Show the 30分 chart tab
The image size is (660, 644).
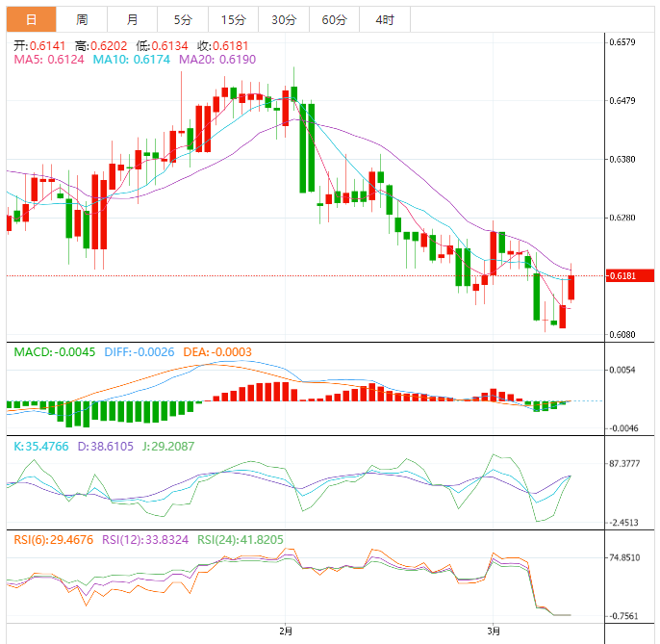coord(284,19)
